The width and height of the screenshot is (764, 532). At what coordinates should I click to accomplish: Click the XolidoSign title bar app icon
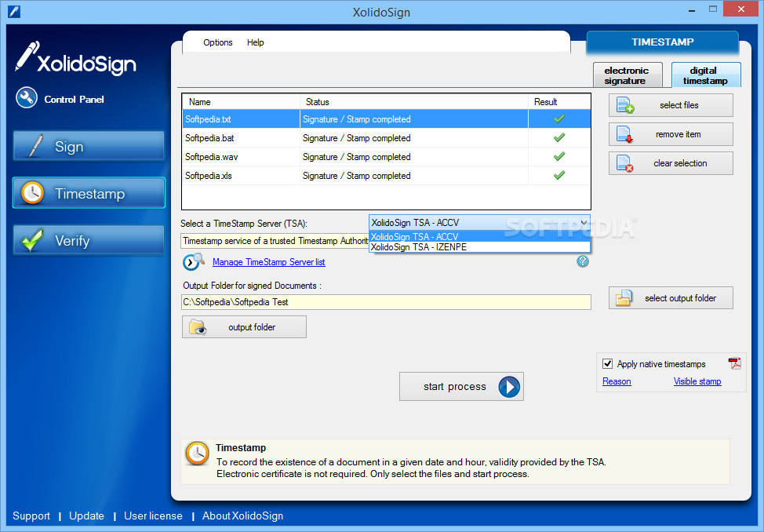(x=14, y=11)
